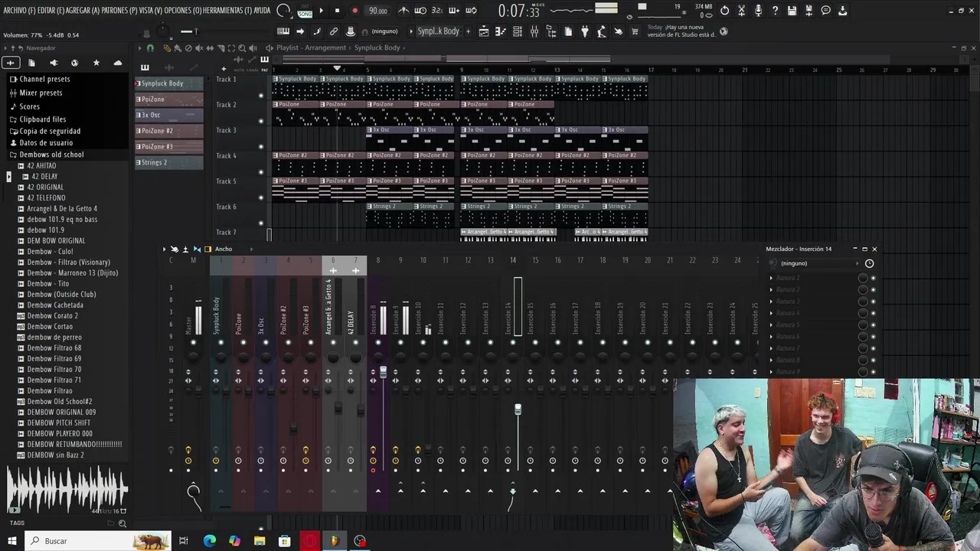Toggle Track 4 mute dot

tap(261, 172)
